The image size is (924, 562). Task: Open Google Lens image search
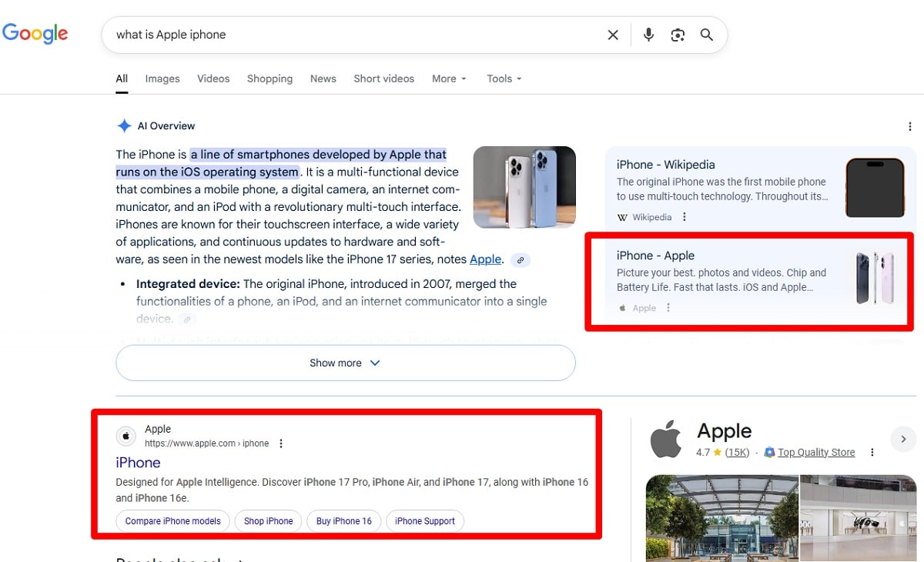pos(678,35)
